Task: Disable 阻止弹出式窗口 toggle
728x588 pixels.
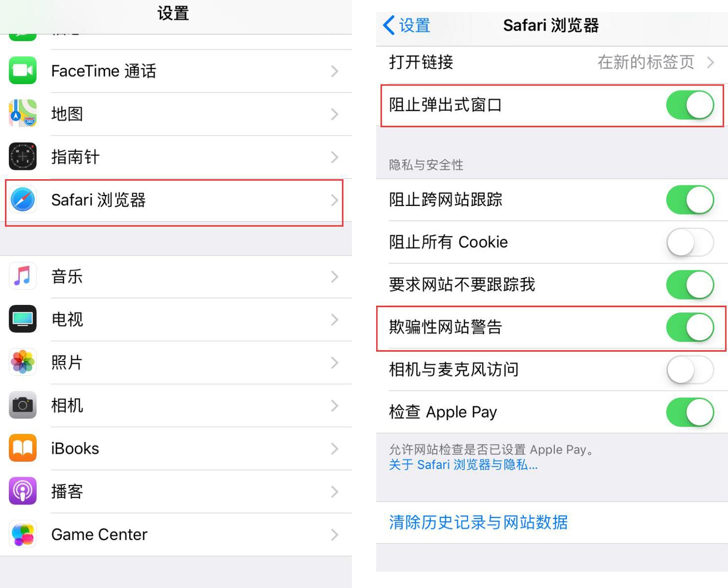Action: 690,105
